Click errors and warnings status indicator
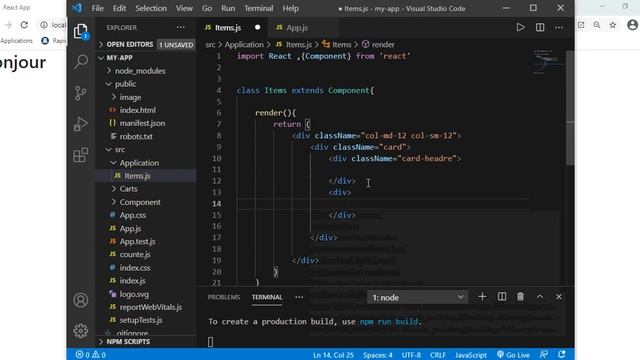The width and height of the screenshot is (640, 360). click(x=91, y=355)
